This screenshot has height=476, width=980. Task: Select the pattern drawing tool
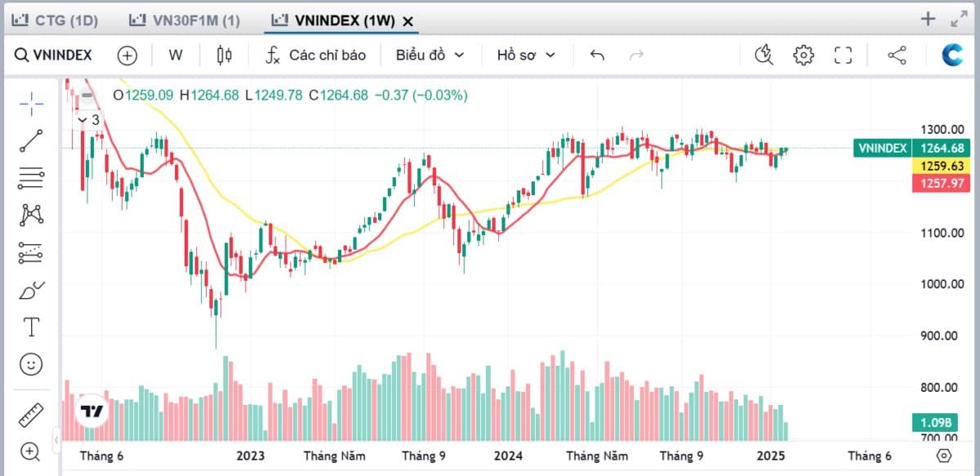click(x=31, y=215)
